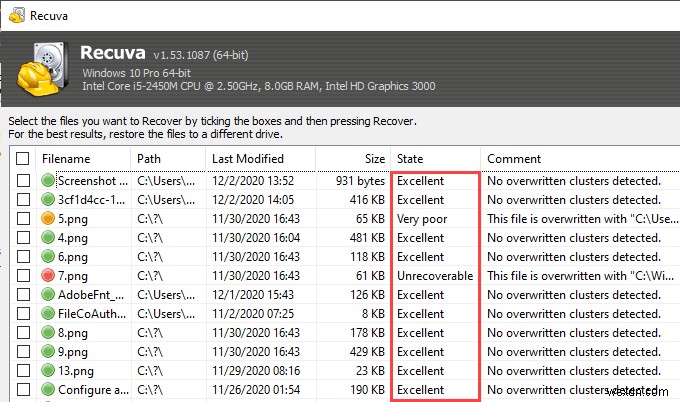Click size cell 931 bytes

coord(360,181)
